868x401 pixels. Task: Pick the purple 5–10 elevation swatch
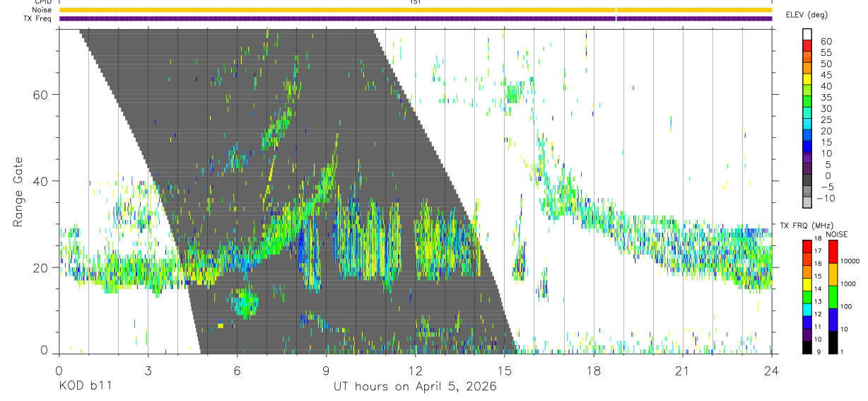coord(808,158)
